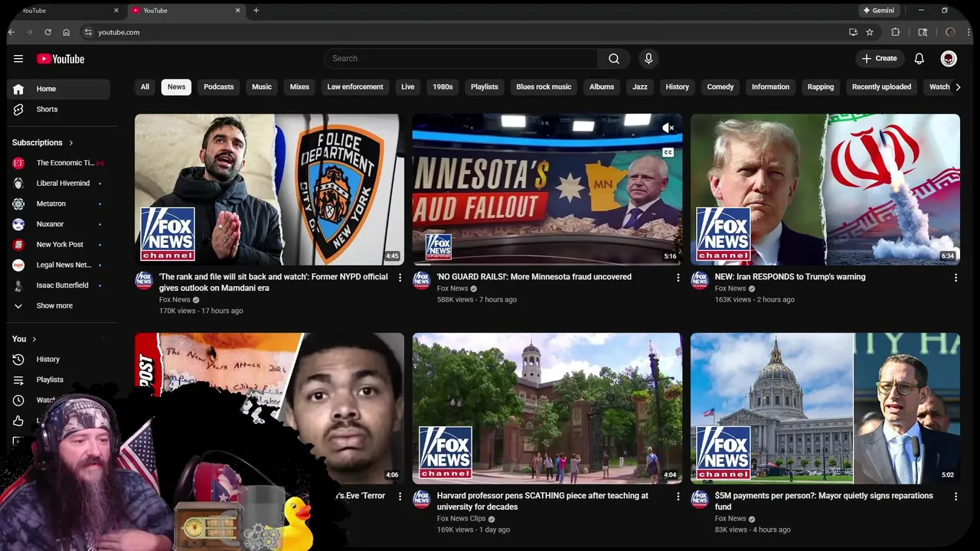Screen dimensions: 980x551
Task: Select the All filter chip
Action: pyautogui.click(x=145, y=87)
